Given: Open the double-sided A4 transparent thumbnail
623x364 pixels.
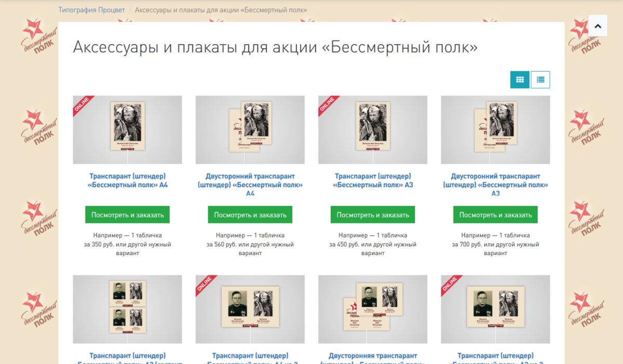Looking at the screenshot, I should [x=250, y=130].
